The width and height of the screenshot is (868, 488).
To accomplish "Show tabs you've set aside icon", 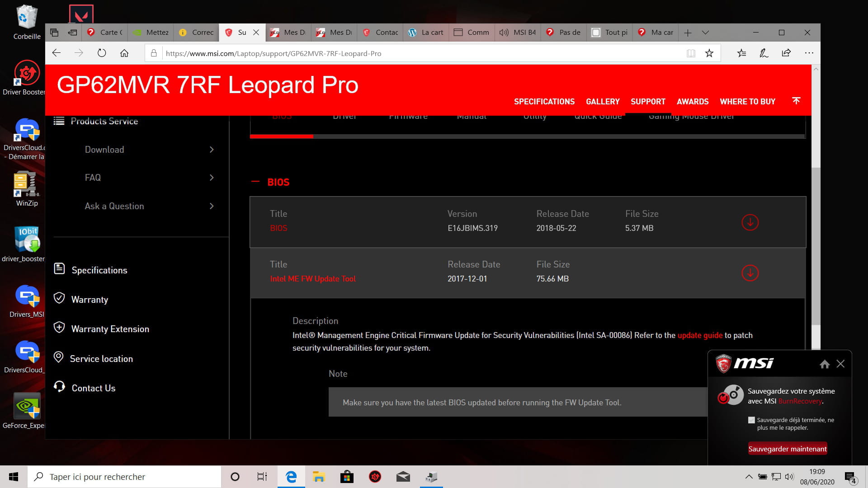I will pos(54,33).
